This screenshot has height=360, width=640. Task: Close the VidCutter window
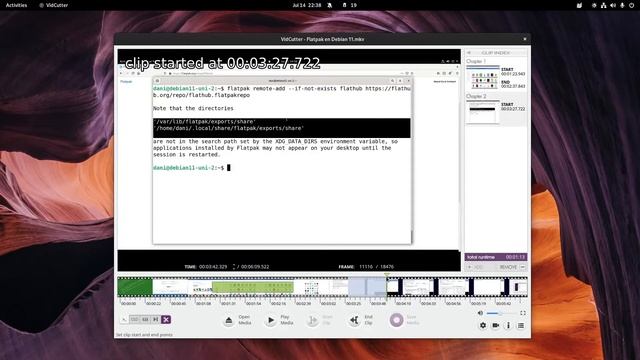point(524,39)
